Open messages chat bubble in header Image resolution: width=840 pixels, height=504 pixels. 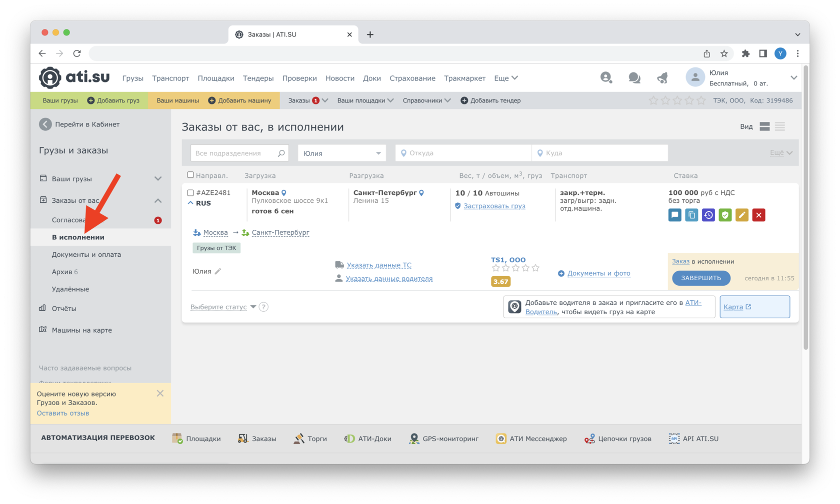[634, 78]
